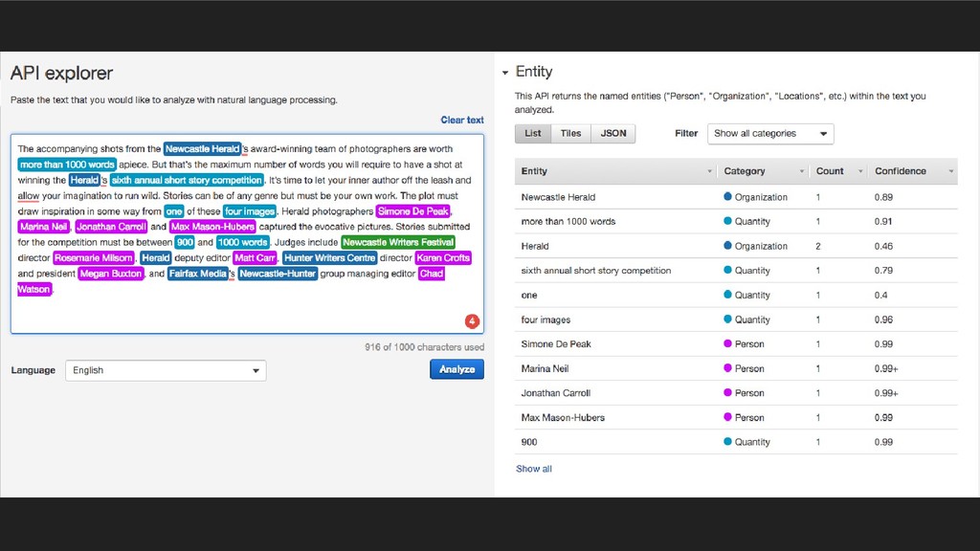Click the Simone De Peak highlighted name in text

coord(413,211)
